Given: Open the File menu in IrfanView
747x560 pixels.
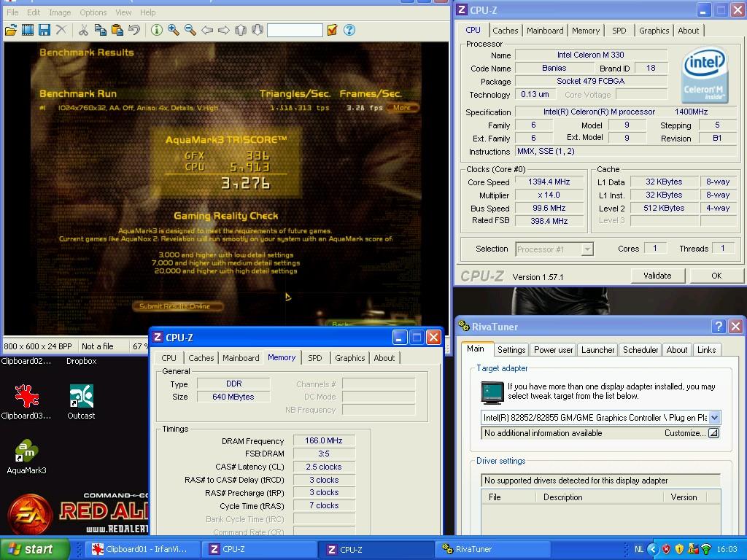Looking at the screenshot, I should click(12, 12).
